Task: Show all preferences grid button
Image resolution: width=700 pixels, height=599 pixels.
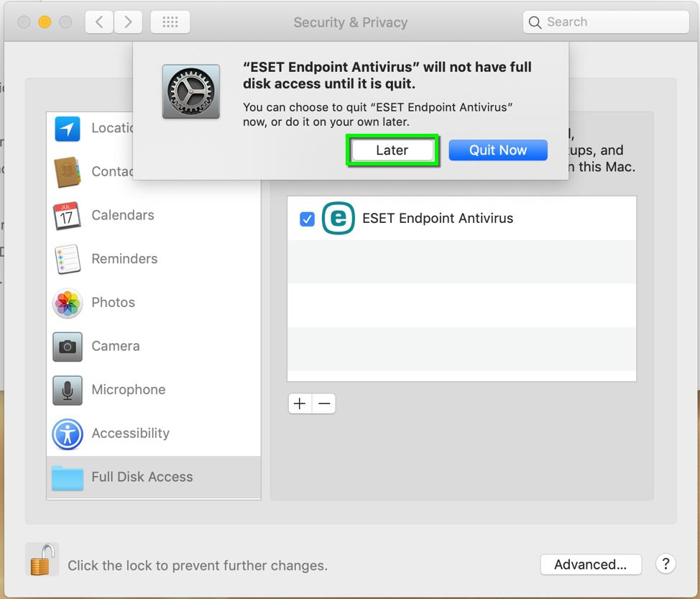Action: tap(170, 22)
